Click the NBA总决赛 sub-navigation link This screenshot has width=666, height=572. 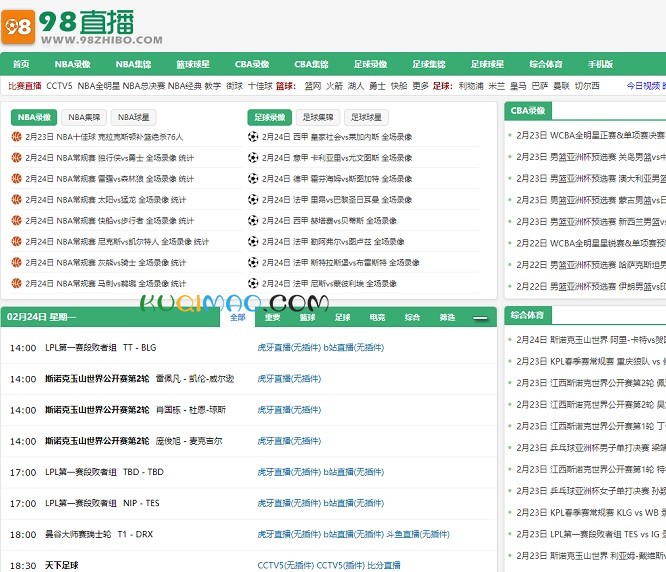(144, 86)
